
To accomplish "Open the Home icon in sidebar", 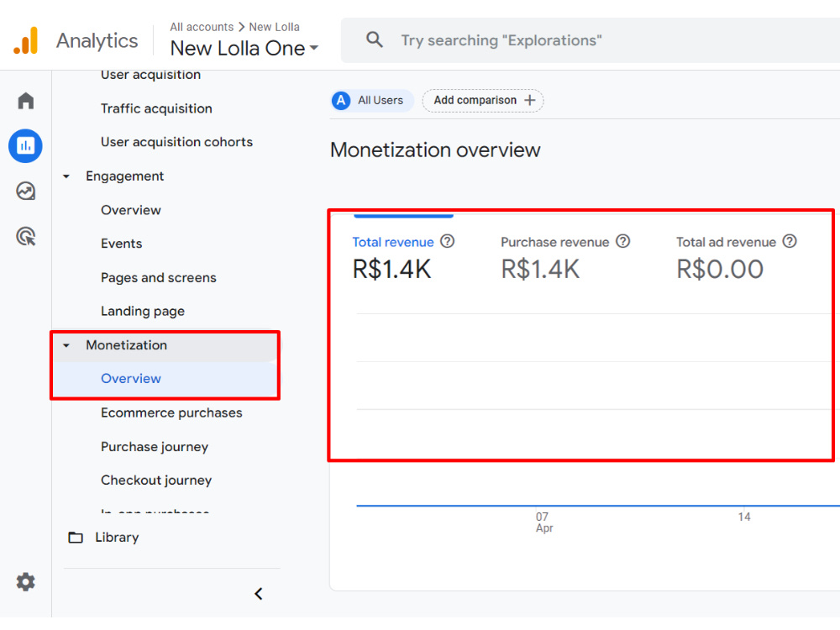I will point(26,101).
